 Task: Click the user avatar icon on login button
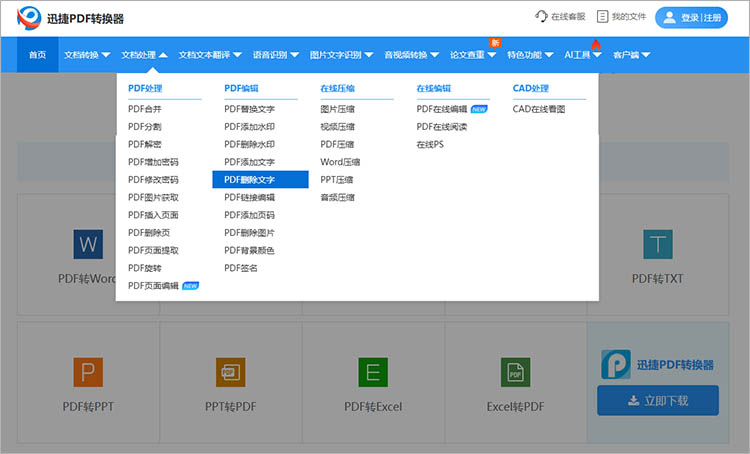click(x=670, y=18)
